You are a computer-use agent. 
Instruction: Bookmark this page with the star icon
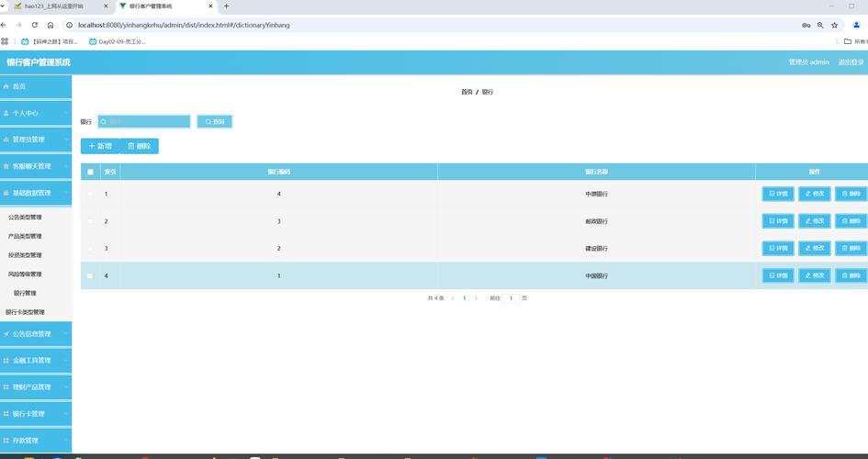click(x=834, y=25)
